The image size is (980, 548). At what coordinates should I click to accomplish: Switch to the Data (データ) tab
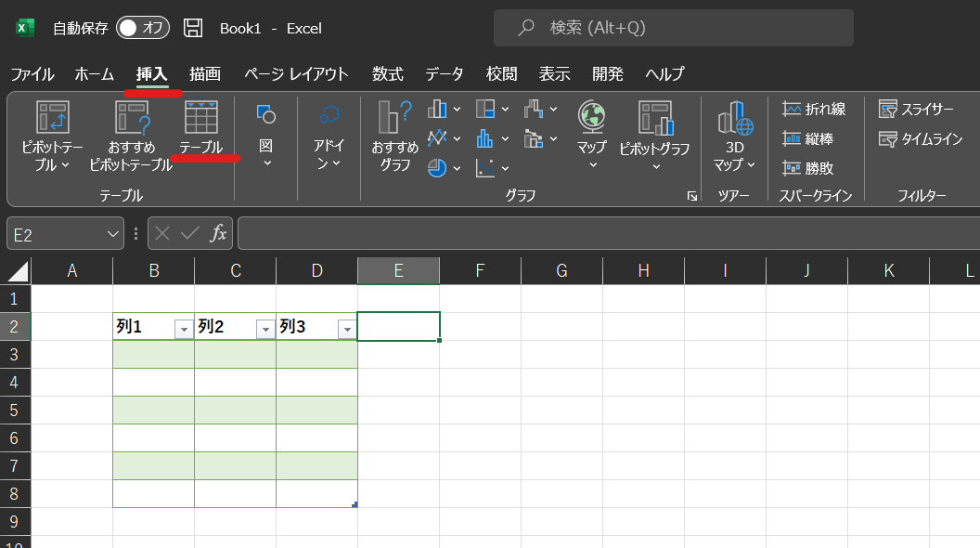[445, 74]
